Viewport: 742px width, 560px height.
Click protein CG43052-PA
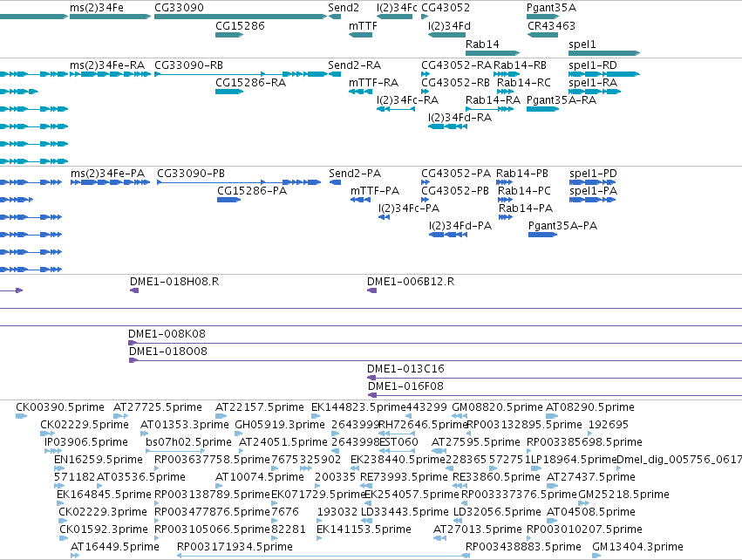pyautogui.click(x=456, y=174)
